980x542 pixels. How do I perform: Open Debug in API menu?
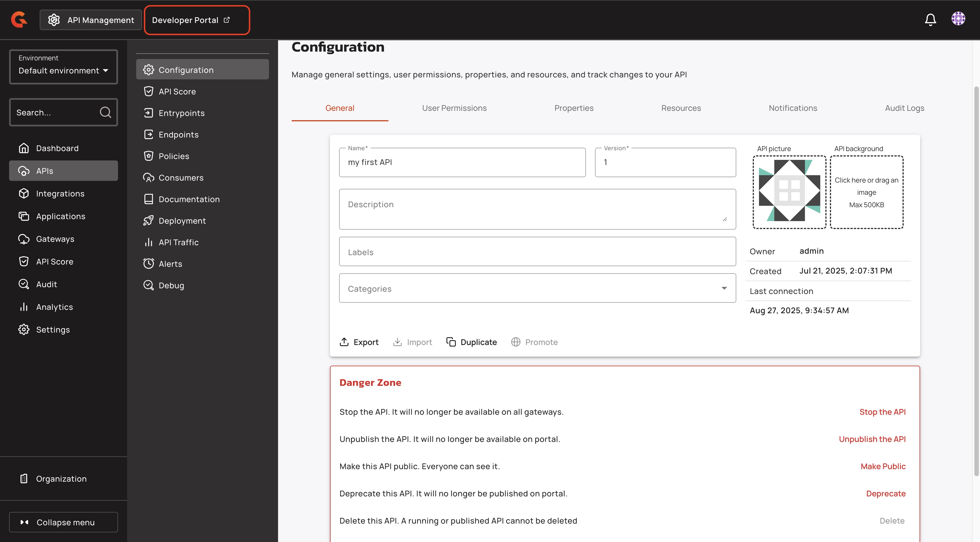(x=171, y=285)
